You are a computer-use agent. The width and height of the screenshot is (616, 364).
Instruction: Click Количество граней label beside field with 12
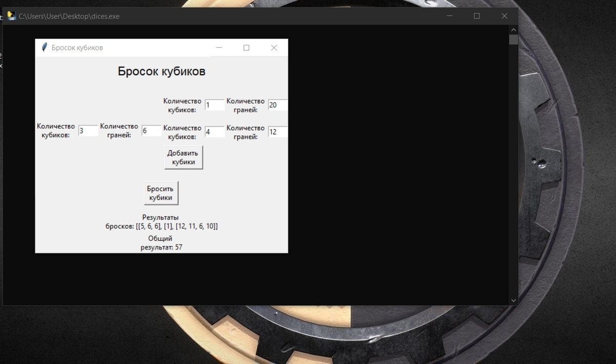pyautogui.click(x=245, y=132)
